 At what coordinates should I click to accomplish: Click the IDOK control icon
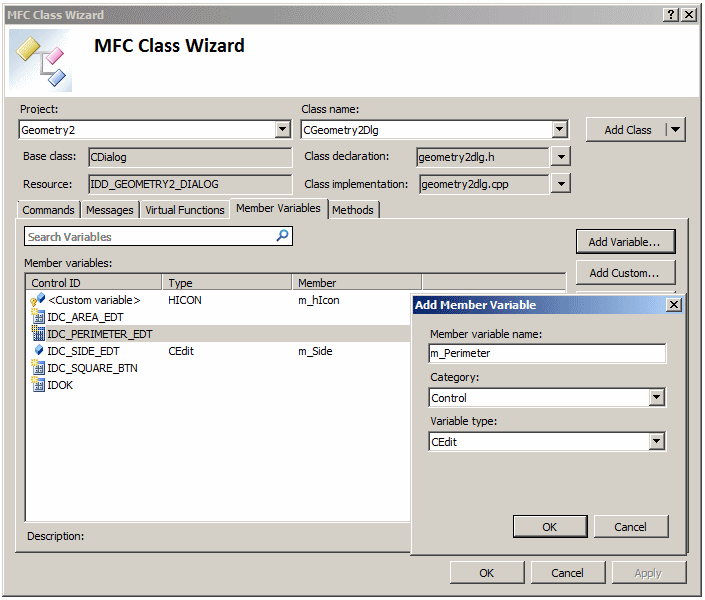click(38, 385)
